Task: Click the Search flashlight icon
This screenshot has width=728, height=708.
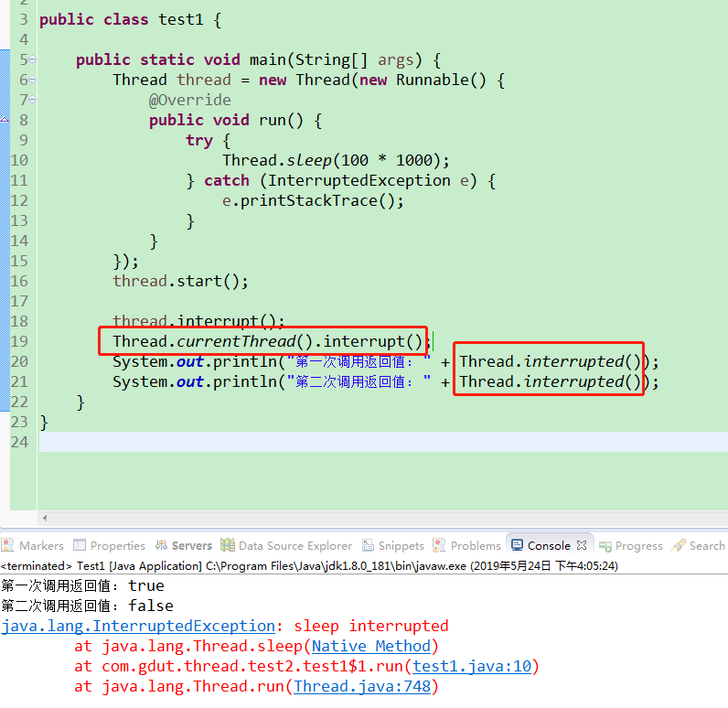Action: click(x=679, y=545)
